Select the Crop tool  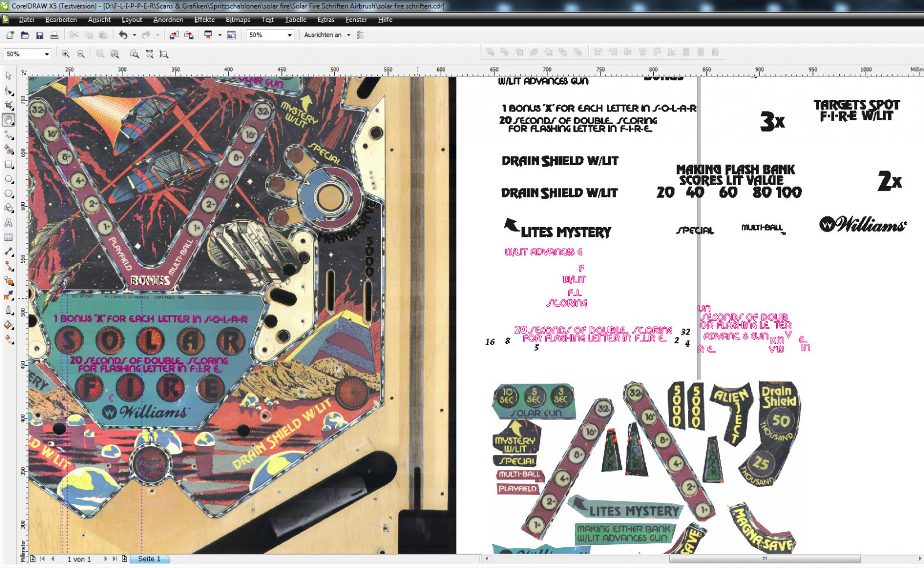point(9,105)
